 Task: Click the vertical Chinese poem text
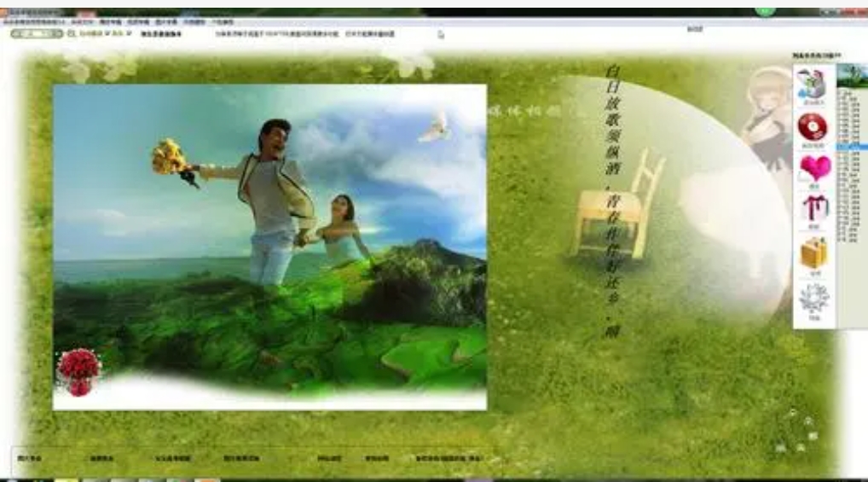click(x=612, y=201)
